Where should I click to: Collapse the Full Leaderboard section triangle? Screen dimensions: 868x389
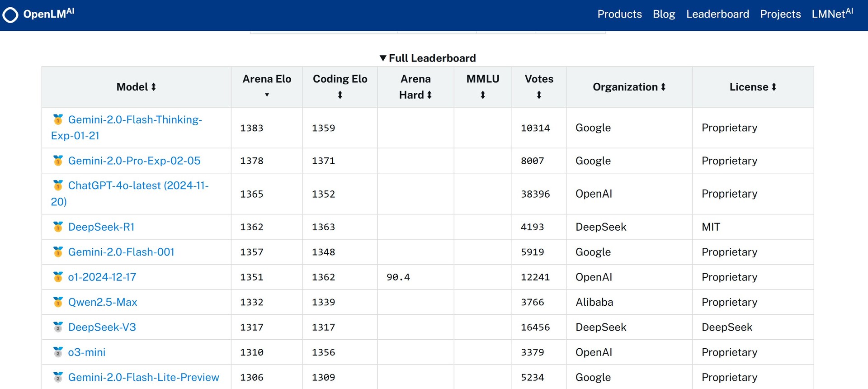tap(383, 58)
